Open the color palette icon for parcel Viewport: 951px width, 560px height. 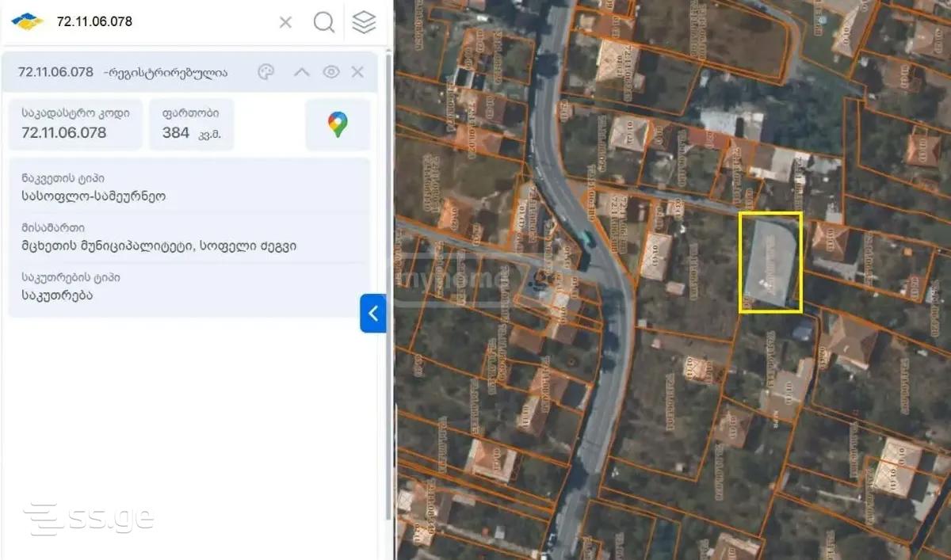point(266,72)
